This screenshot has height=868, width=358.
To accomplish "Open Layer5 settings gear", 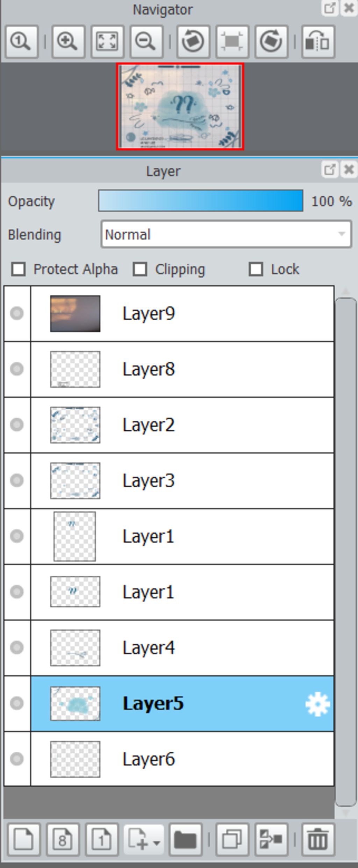I will click(317, 703).
